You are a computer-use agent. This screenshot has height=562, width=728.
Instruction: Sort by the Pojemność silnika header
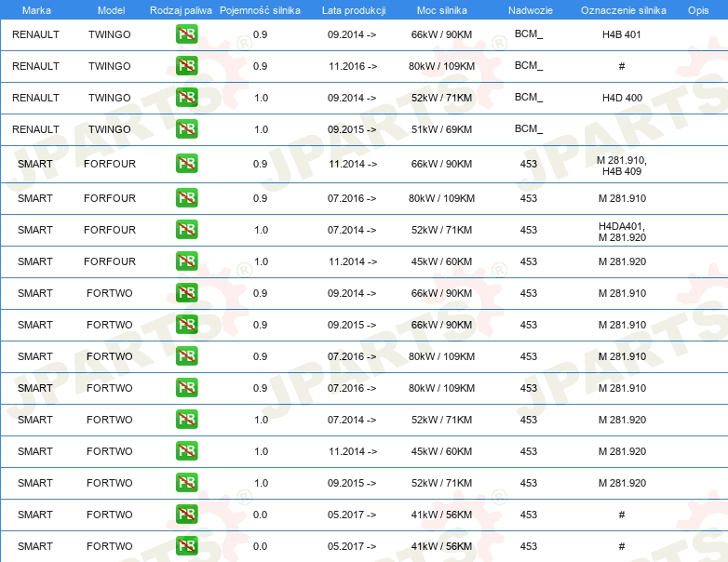[260, 9]
